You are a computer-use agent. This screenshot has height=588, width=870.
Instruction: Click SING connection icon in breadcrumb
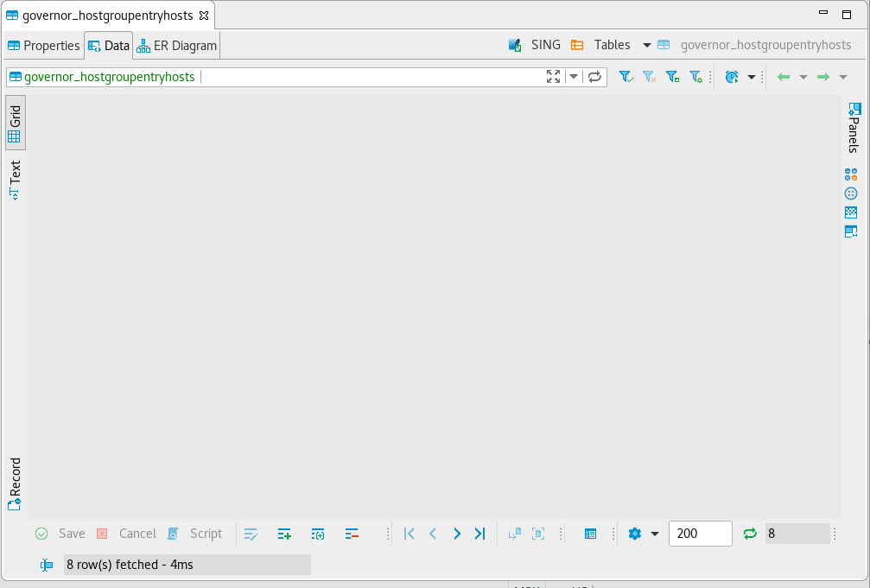point(515,45)
